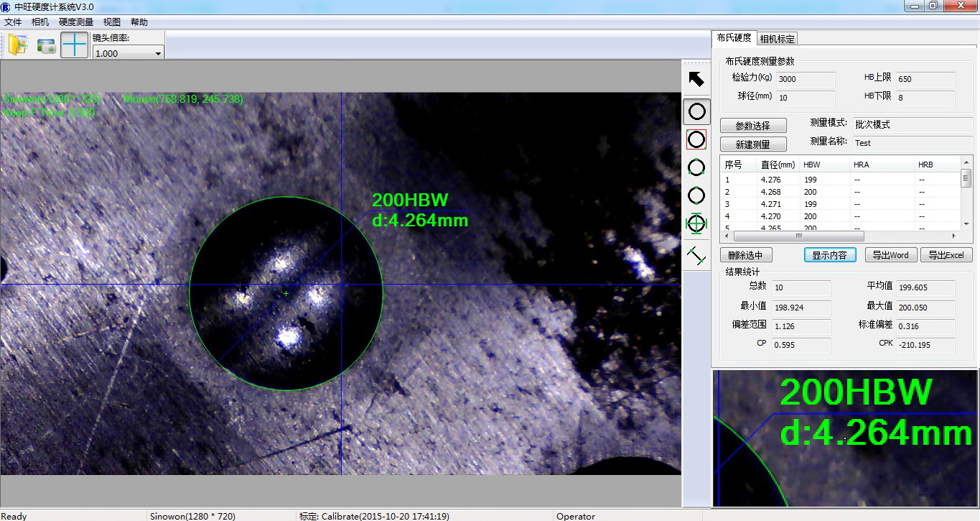Click the 最大值 value 200.050
This screenshot has height=521, width=980.
tap(925, 308)
